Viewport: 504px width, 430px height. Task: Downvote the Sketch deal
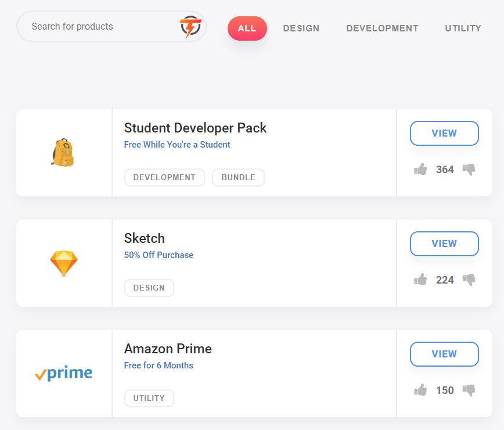(469, 280)
